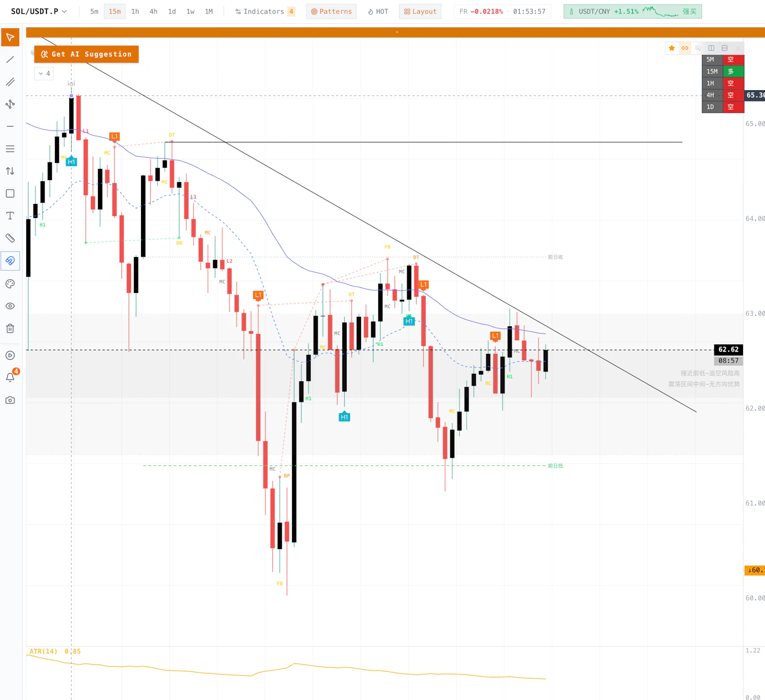Switch to 1M timeframe

click(x=209, y=11)
